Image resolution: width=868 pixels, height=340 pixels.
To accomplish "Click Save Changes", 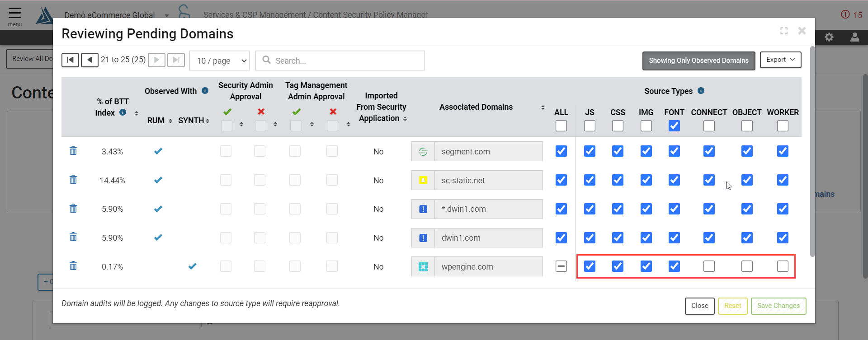I will pos(778,306).
